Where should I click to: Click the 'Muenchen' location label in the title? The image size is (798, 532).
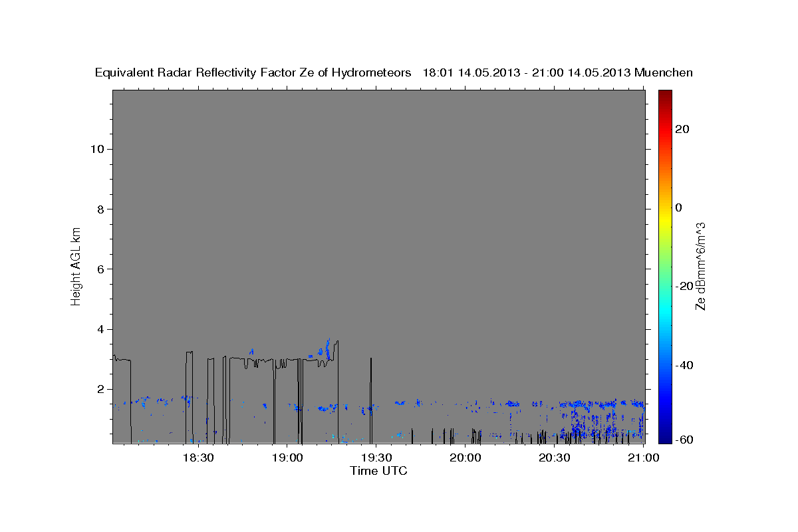(x=664, y=73)
